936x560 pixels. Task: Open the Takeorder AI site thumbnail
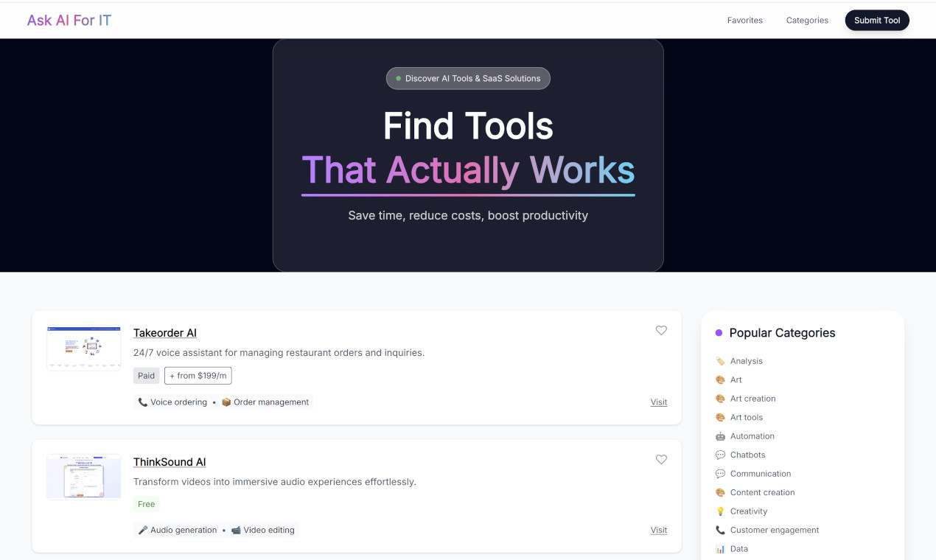pyautogui.click(x=84, y=346)
